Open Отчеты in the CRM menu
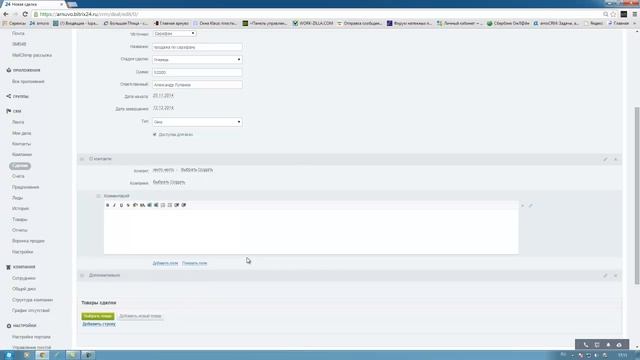 [20, 230]
